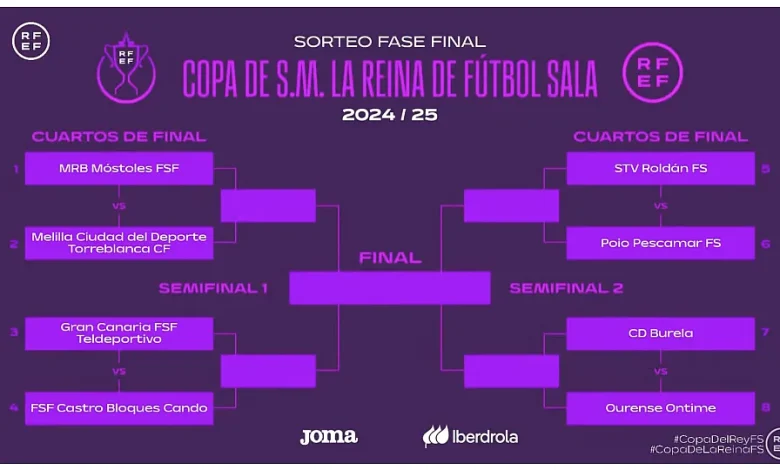
Task: Click FSF Castro Bloques Cando team box
Action: click(x=119, y=408)
